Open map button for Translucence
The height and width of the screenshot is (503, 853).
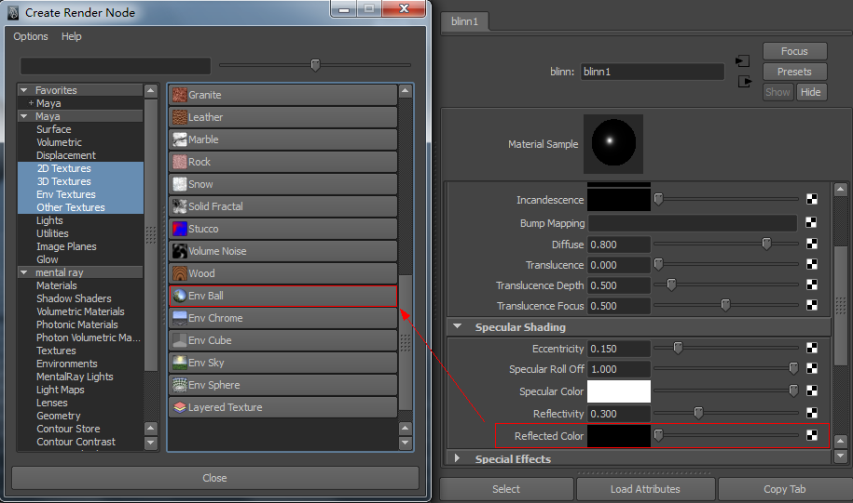(x=812, y=264)
